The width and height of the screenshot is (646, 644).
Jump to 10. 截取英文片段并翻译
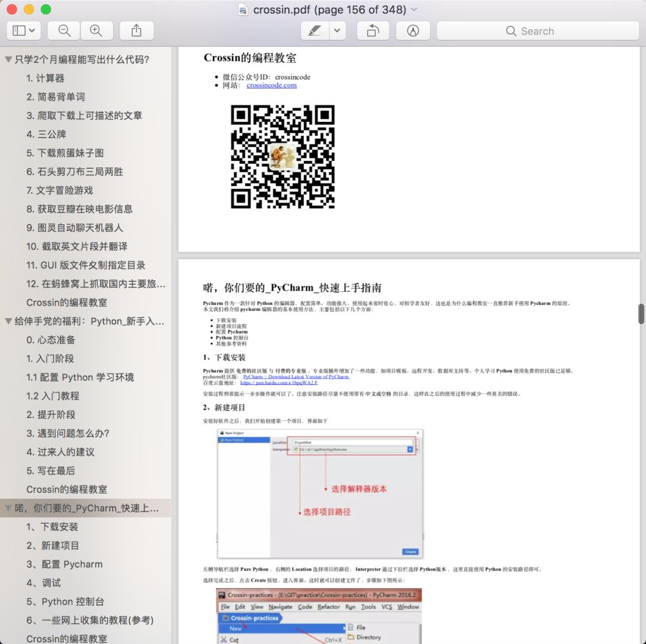click(x=77, y=246)
